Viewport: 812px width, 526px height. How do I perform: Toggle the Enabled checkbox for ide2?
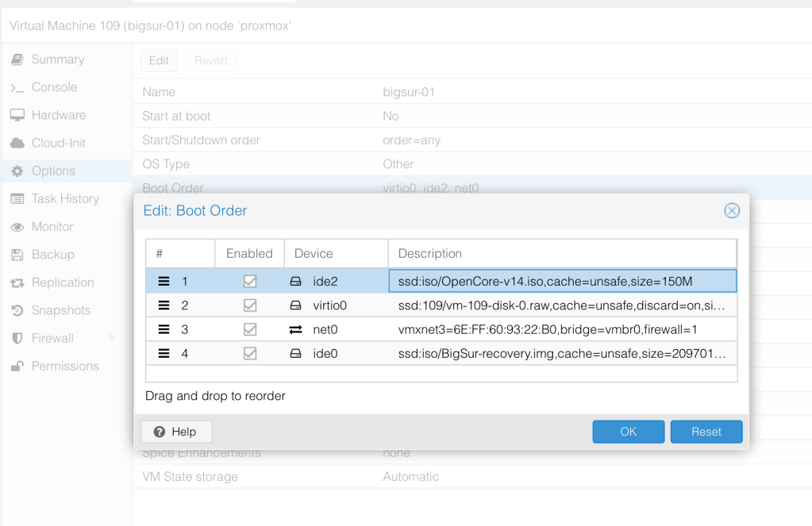tap(249, 282)
